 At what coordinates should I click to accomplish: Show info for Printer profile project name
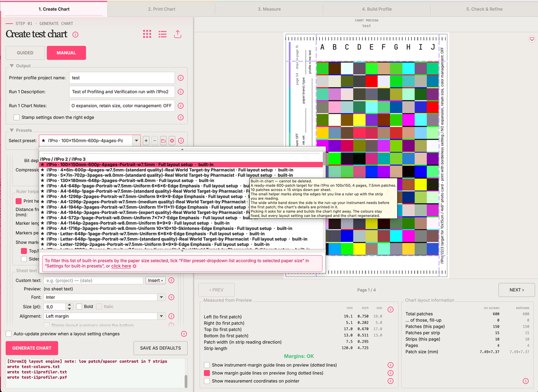click(x=181, y=78)
